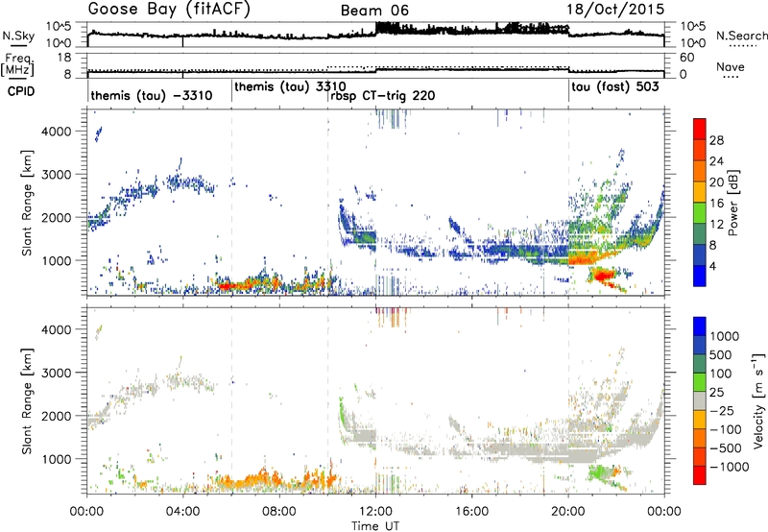Click the "-500" tick on the velocity colorbar
This screenshot has height=532, width=768.
[x=726, y=448]
